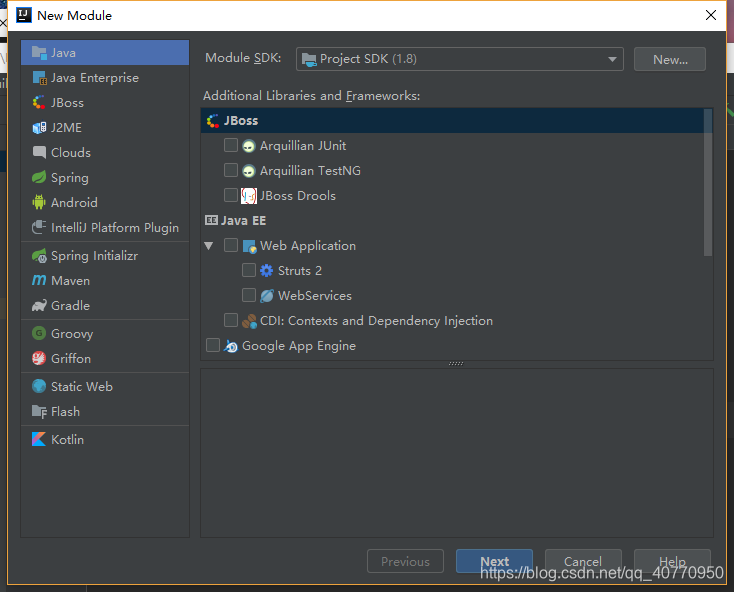The image size is (734, 592).
Task: Click the Static Web label
Action: click(82, 387)
